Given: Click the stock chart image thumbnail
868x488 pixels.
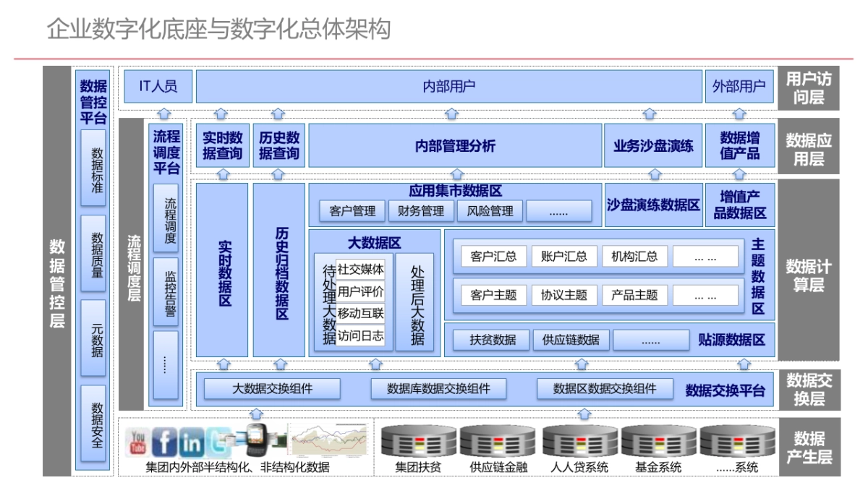Looking at the screenshot, I should click(328, 439).
